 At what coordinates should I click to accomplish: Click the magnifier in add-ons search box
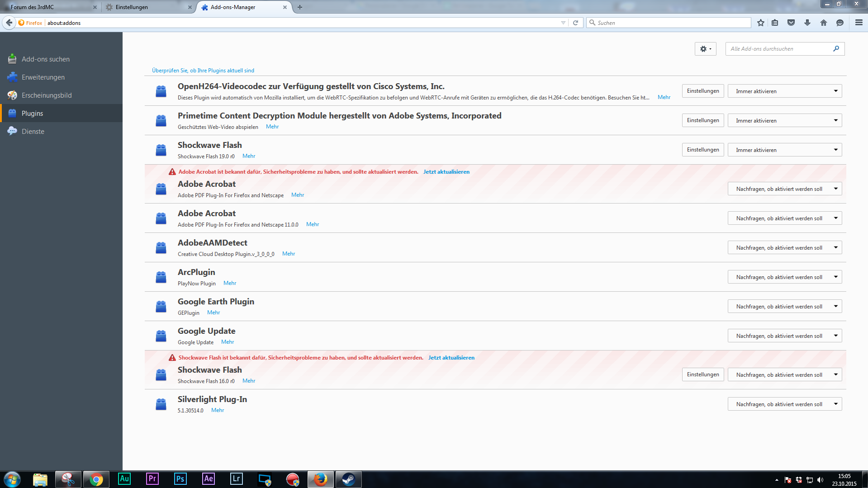[x=836, y=49]
